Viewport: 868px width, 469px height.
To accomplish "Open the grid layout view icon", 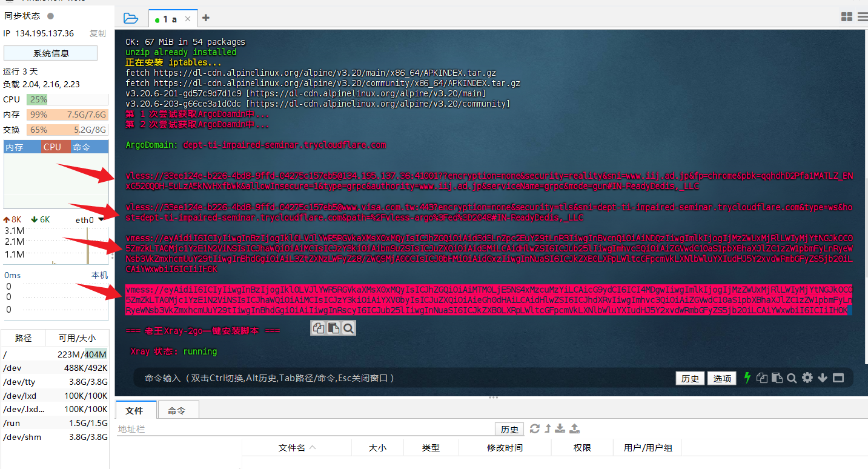I will pos(847,17).
